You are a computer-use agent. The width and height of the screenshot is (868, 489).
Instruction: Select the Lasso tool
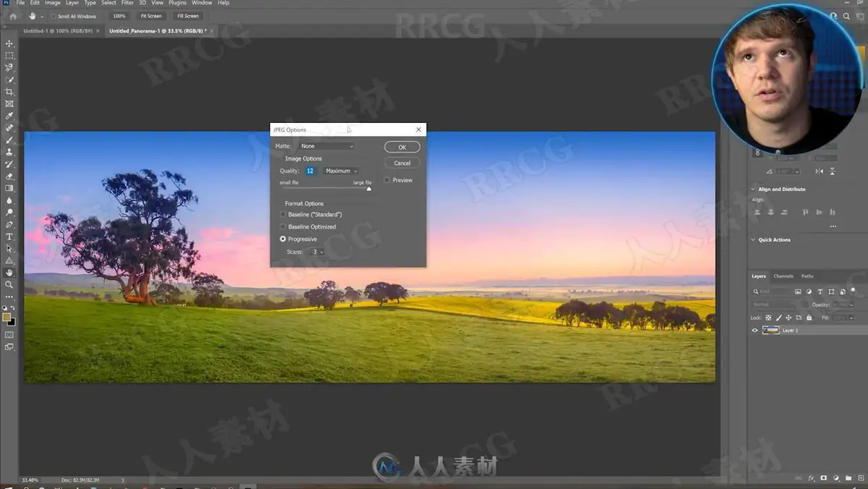[x=9, y=67]
